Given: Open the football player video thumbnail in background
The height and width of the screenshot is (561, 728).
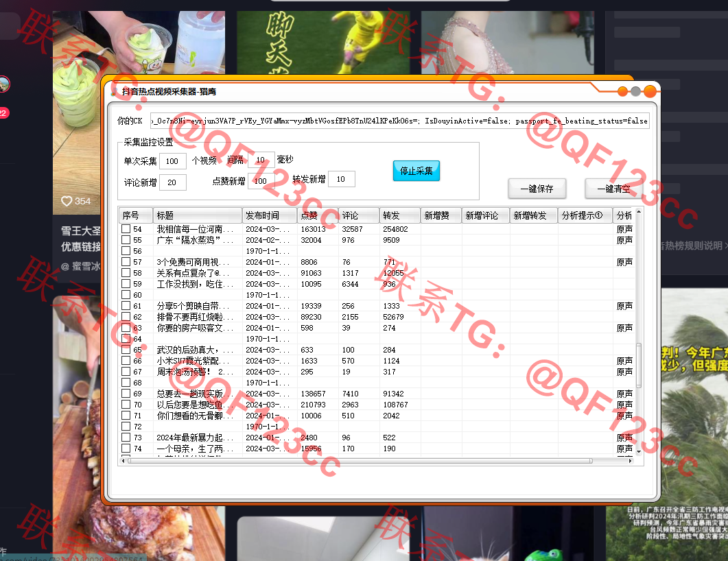Looking at the screenshot, I should click(324, 43).
